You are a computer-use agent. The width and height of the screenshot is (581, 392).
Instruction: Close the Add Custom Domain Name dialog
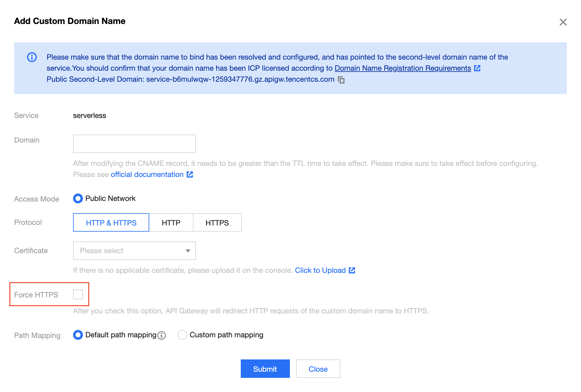click(x=563, y=22)
